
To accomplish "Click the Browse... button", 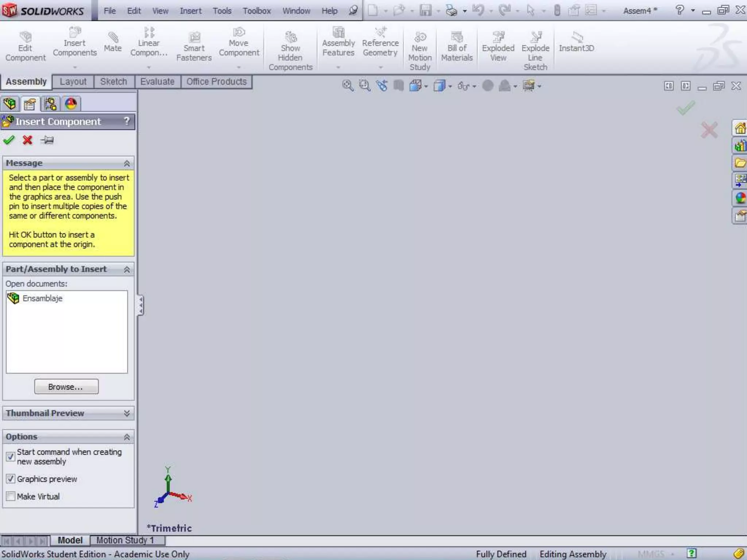I will pos(66,386).
